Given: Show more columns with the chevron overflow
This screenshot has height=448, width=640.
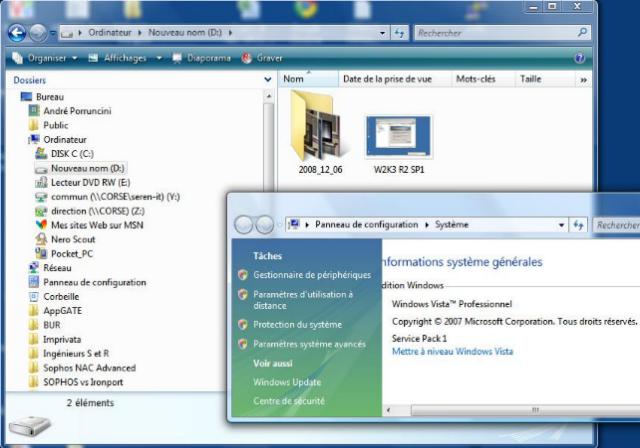Looking at the screenshot, I should [x=584, y=80].
